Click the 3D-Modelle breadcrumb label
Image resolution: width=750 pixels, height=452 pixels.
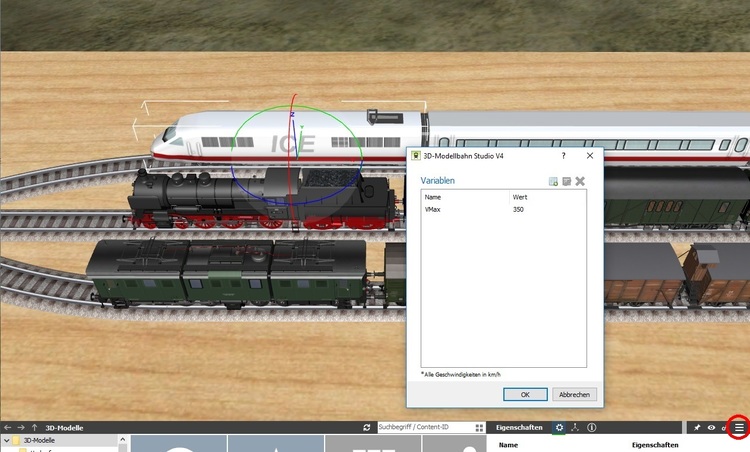[64, 428]
